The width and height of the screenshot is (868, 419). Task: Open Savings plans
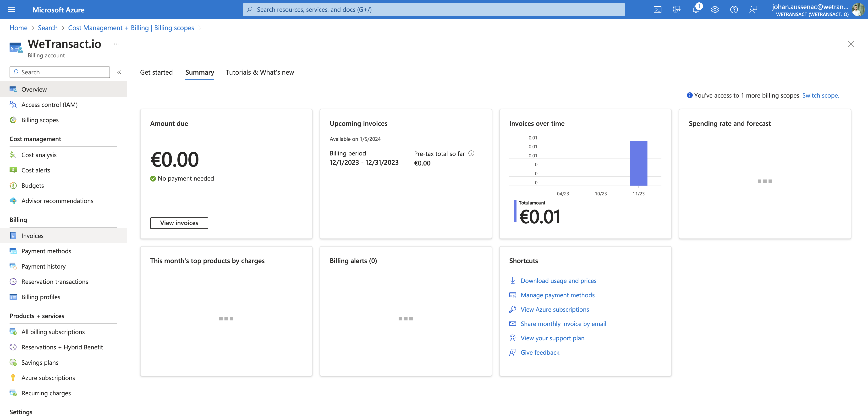coord(63,362)
